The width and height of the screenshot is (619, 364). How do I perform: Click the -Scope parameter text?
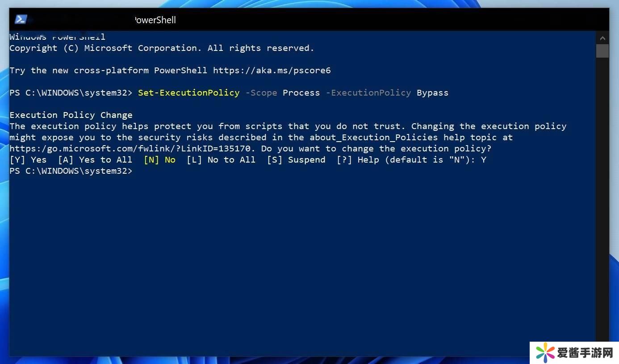(261, 93)
